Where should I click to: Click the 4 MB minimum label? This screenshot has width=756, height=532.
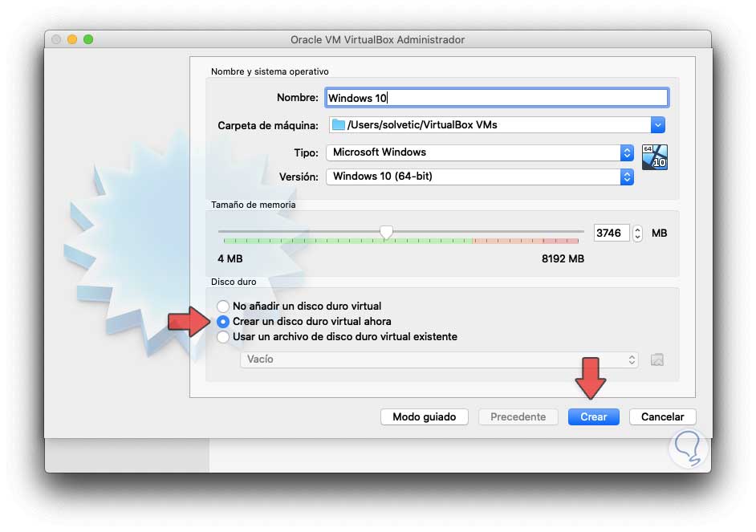pyautogui.click(x=230, y=258)
